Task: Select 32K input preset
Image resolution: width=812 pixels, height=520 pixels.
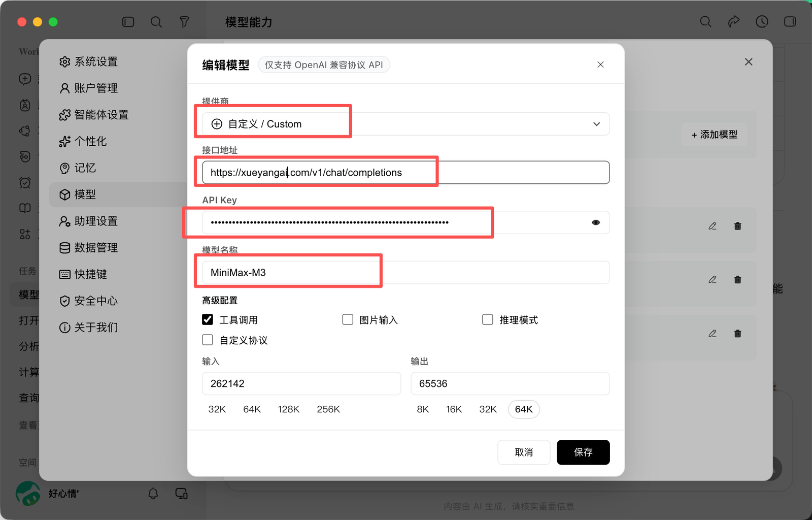Action: (217, 409)
